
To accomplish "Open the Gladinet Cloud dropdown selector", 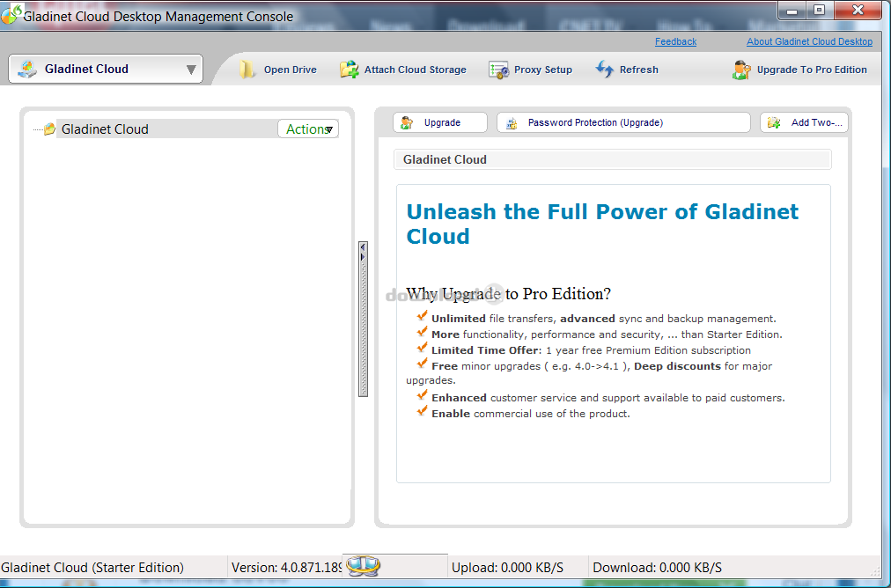I will [x=106, y=70].
